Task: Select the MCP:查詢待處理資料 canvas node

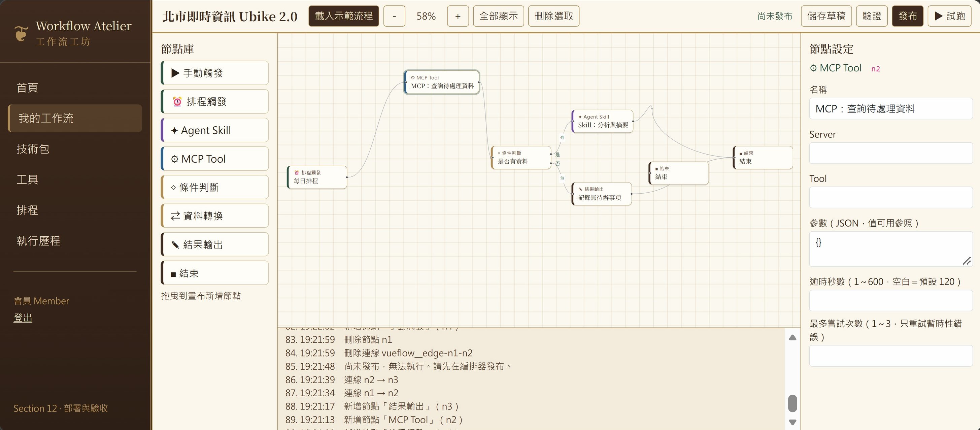Action: tap(442, 82)
